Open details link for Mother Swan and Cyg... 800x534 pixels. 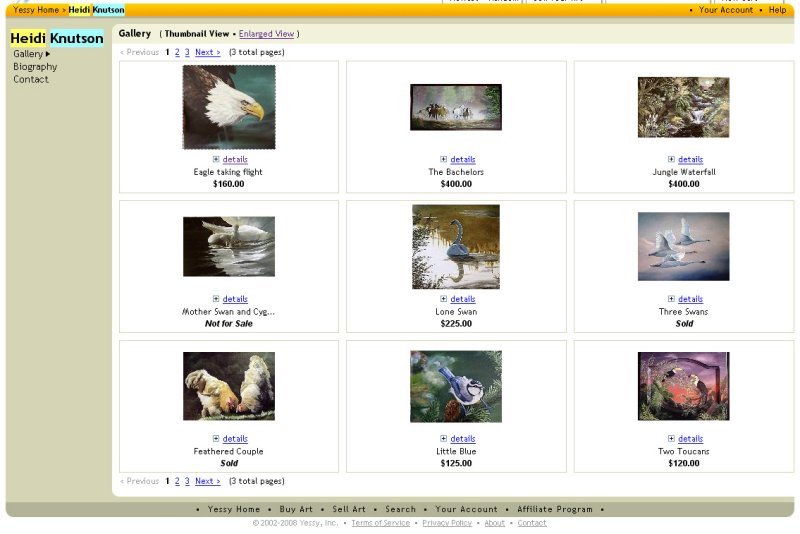(x=235, y=299)
